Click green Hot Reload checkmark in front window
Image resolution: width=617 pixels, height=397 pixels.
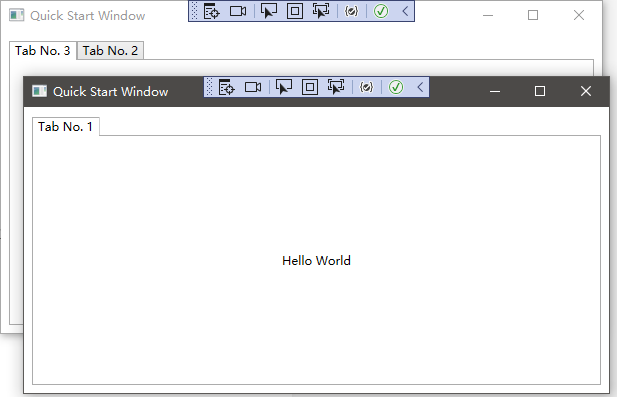pos(396,87)
